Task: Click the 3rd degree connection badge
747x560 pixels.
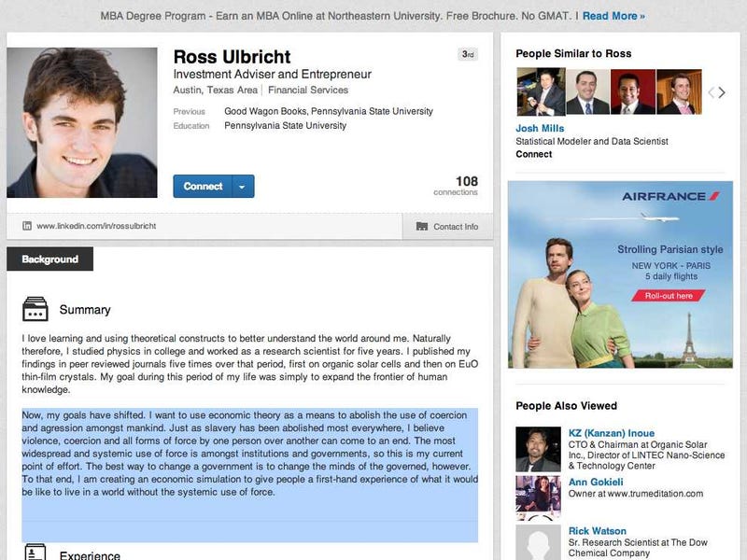Action: [468, 54]
